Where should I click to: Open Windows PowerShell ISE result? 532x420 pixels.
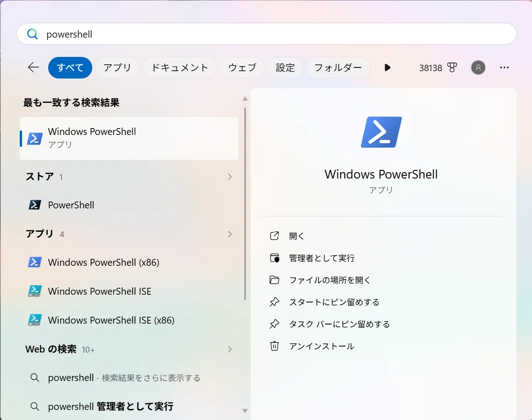(x=129, y=291)
